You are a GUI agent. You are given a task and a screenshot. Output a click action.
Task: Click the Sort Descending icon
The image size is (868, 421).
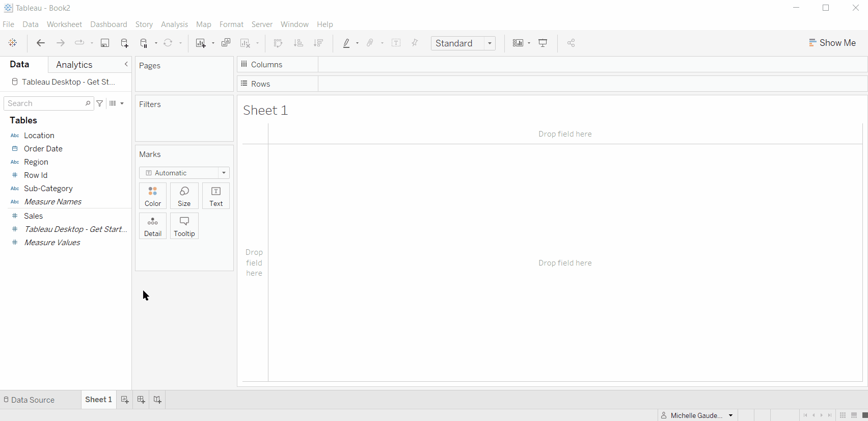319,43
